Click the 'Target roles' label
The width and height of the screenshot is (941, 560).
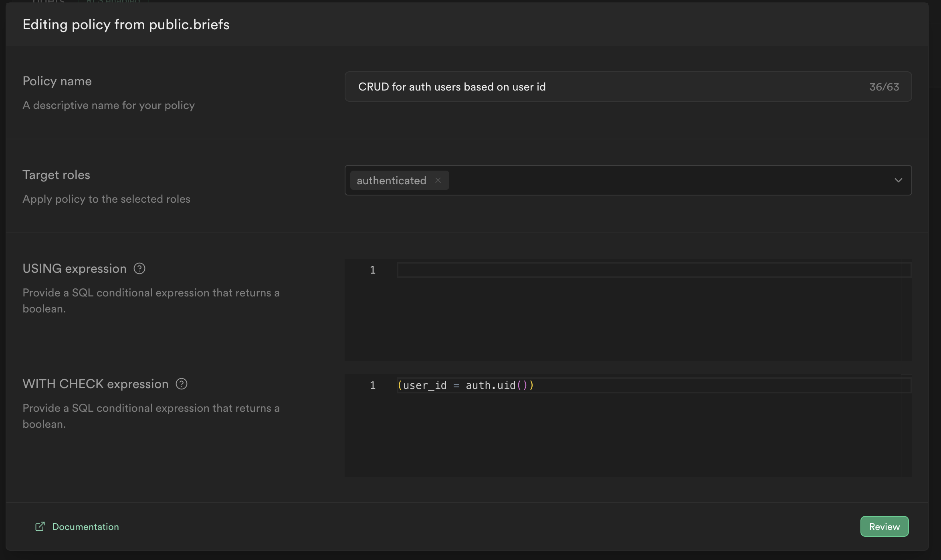(56, 175)
